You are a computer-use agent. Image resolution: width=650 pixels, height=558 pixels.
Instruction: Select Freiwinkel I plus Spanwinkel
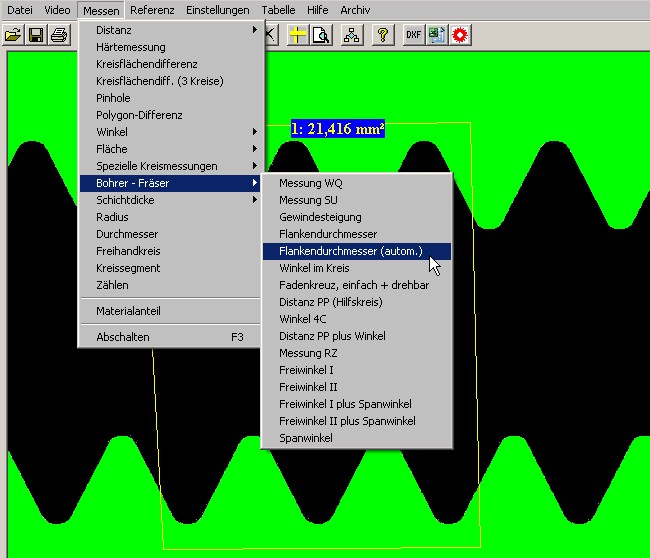[357, 404]
